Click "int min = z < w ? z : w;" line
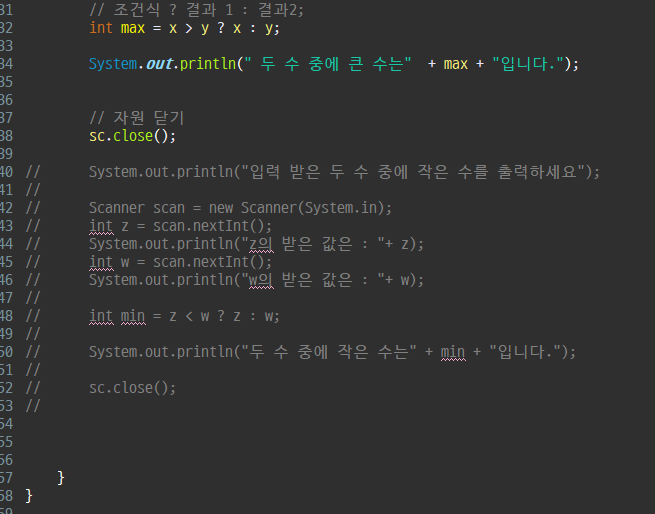Screen dimensions: 655x514 pos(184,316)
